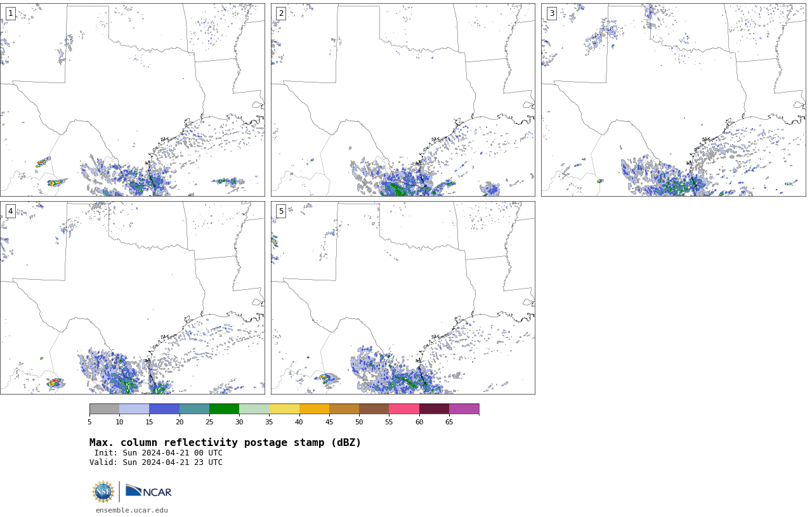
Task: Click the tan-brown 45-50 dBZ swatch
Action: [344, 409]
